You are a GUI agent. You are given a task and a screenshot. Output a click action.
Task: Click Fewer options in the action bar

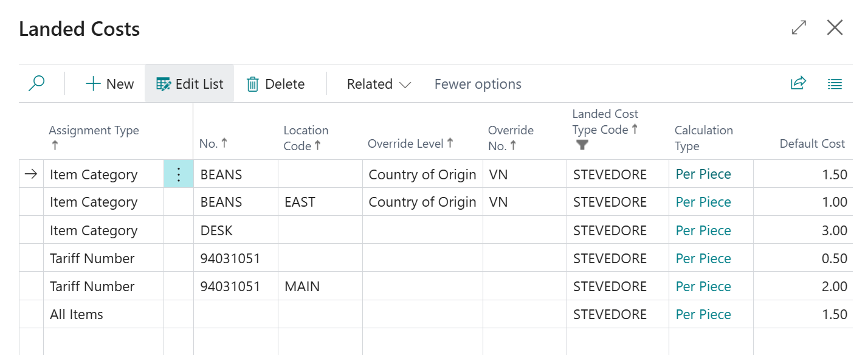(477, 84)
